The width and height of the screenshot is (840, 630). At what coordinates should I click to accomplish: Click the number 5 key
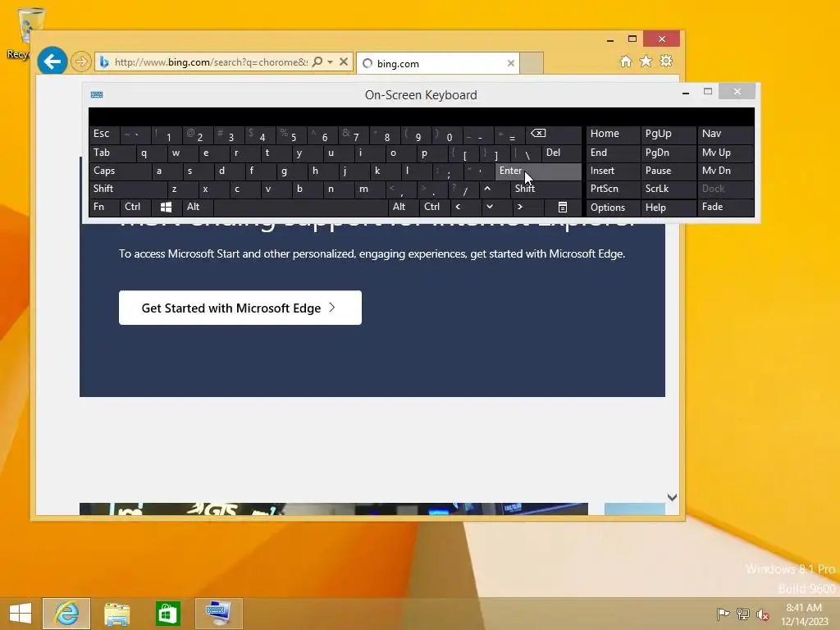click(291, 135)
